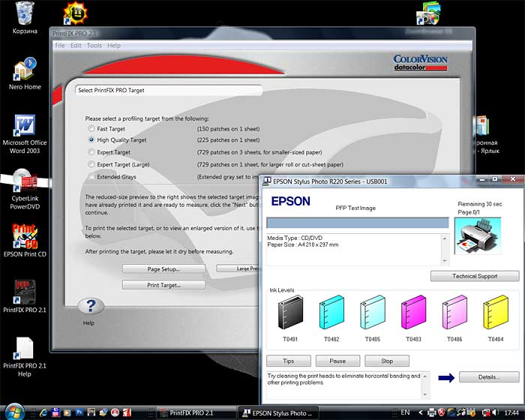The image size is (525, 420).
Task: Click the 'PFP Test Image' job name
Action: coord(355,208)
